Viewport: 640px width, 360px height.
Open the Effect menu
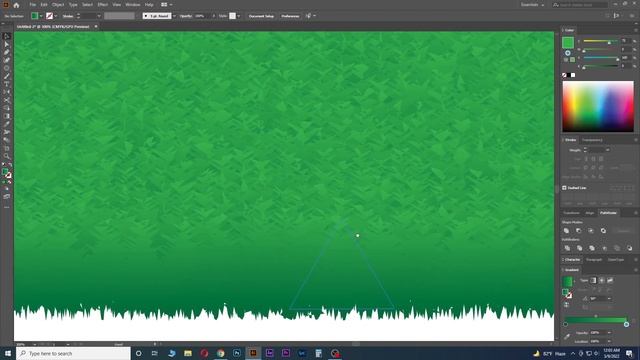pyautogui.click(x=102, y=5)
